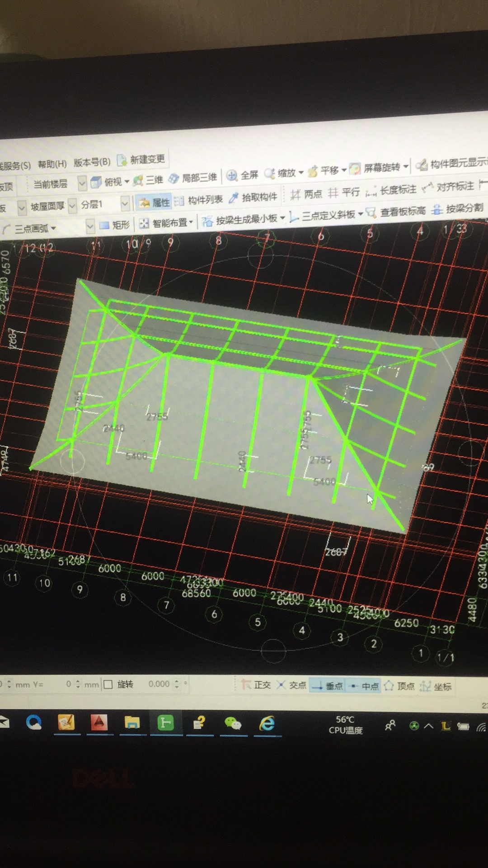The width and height of the screenshot is (488, 868).
Task: Click the 56℃ CPU温度 tray text
Action: tap(346, 725)
